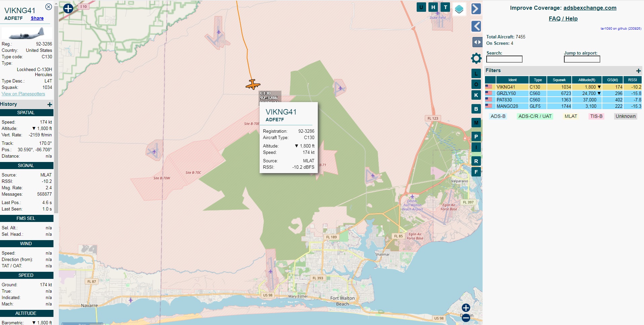Image resolution: width=644 pixels, height=325 pixels.
Task: Click the ADS-B legend swatch
Action: click(x=498, y=116)
